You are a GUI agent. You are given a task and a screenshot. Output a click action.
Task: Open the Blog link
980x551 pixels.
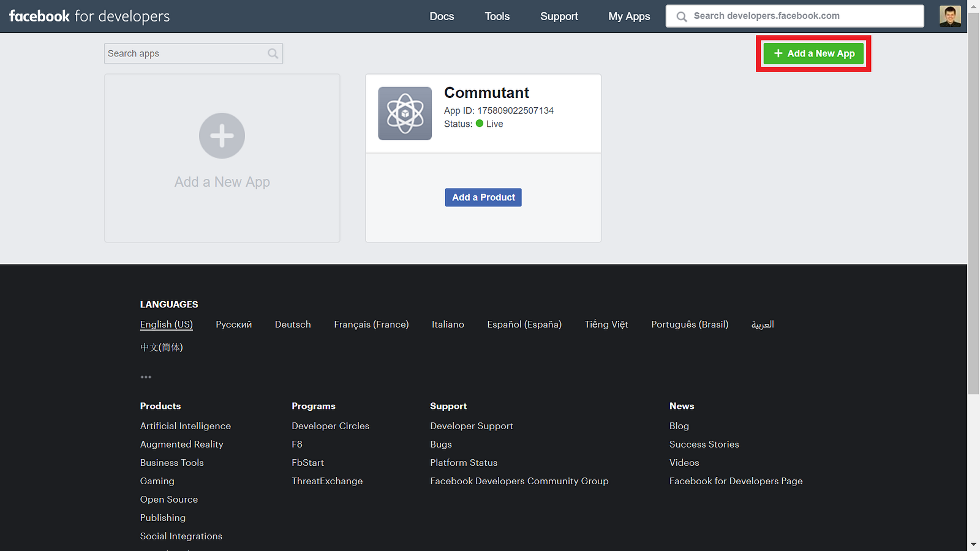679,426
